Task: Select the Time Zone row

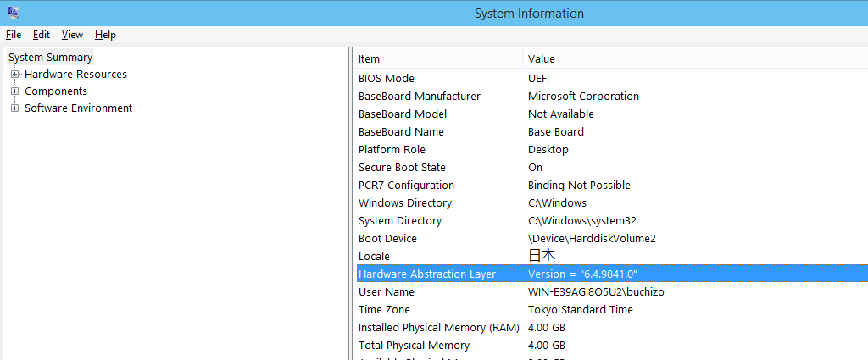Action: coord(384,310)
